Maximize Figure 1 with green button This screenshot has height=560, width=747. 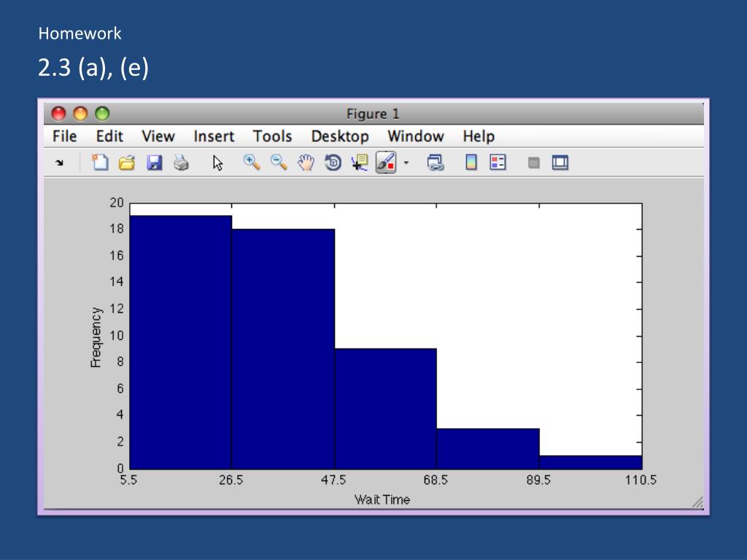point(102,114)
